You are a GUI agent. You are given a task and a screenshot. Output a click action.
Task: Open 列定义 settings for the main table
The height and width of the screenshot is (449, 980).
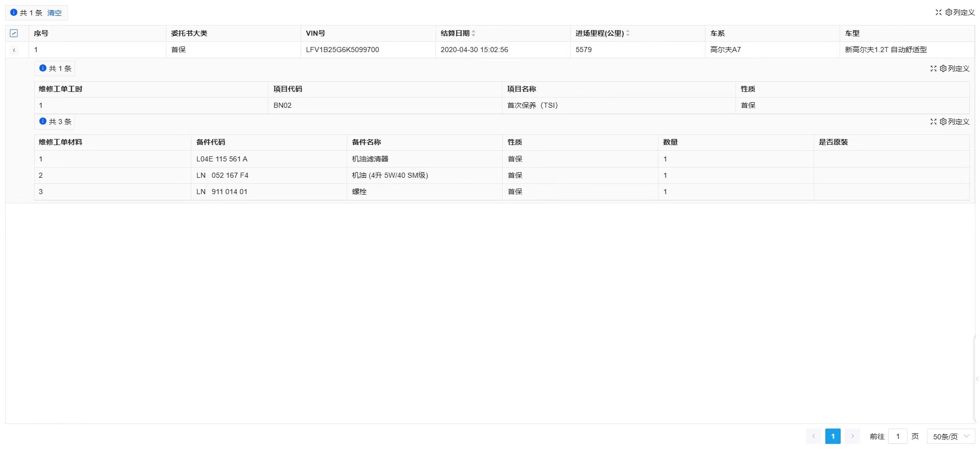tap(960, 12)
